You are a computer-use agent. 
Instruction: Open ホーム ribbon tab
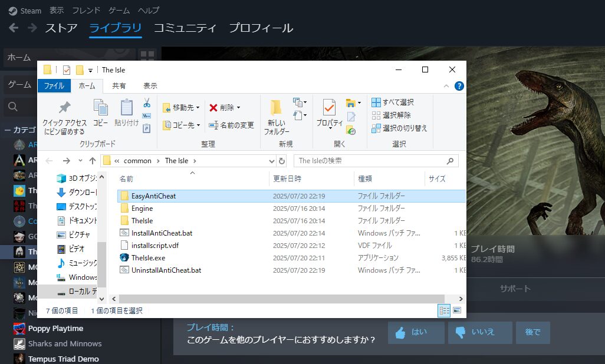tap(87, 86)
